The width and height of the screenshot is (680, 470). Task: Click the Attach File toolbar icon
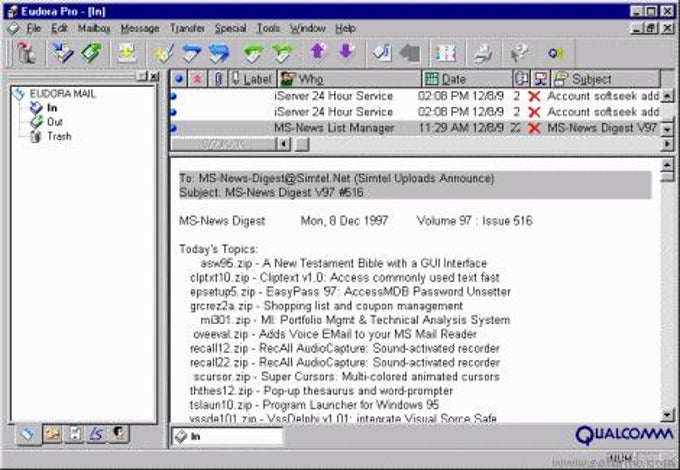[x=382, y=53]
